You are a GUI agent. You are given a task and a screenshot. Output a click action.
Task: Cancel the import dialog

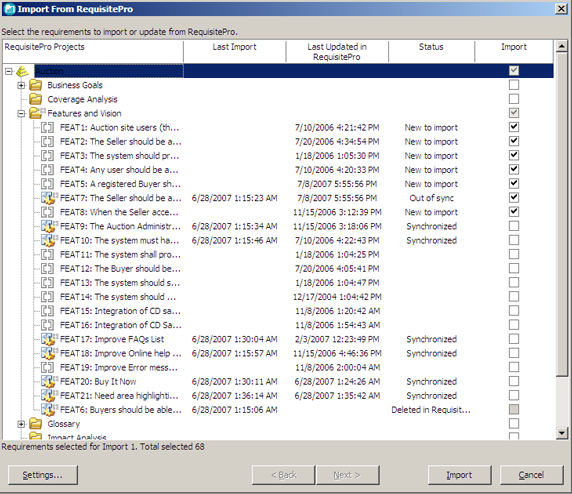point(532,475)
